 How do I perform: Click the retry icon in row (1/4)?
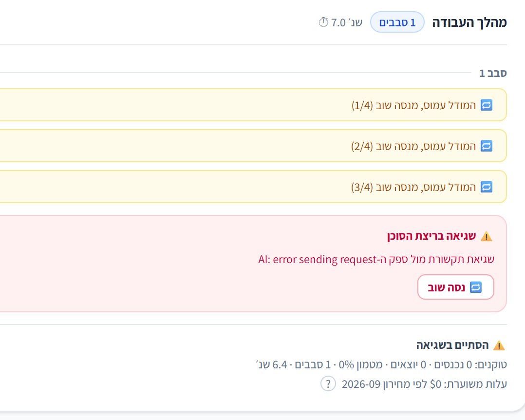pos(487,105)
